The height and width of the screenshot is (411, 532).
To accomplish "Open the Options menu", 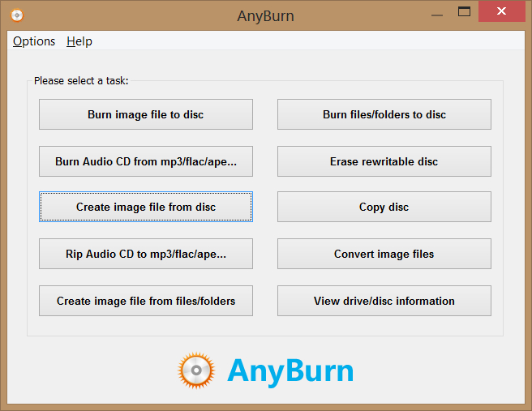I will point(34,41).
